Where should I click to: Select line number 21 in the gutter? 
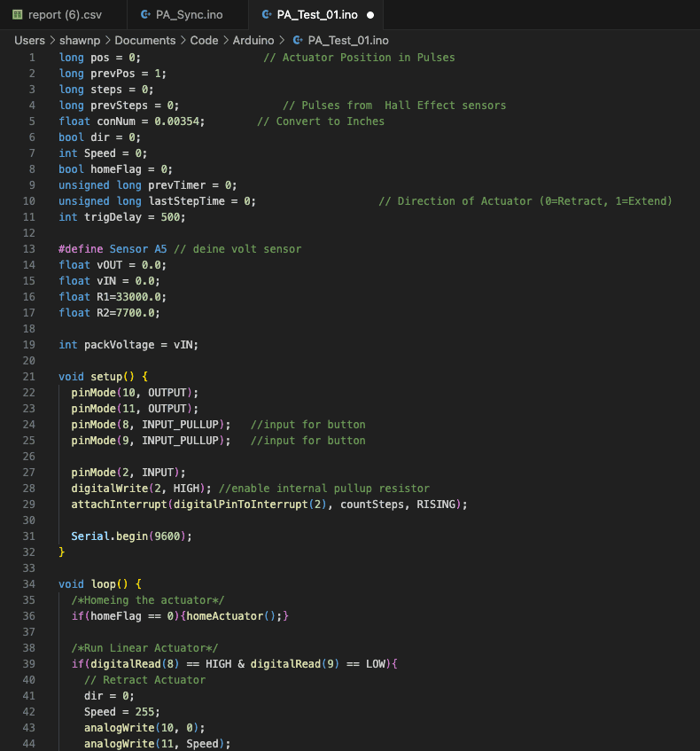tap(30, 377)
